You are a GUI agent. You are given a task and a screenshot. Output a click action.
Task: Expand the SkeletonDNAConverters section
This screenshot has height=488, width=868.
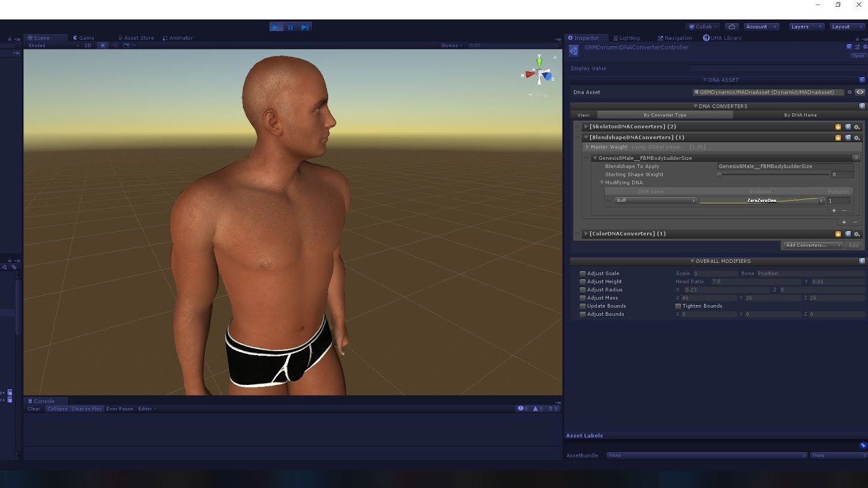586,127
